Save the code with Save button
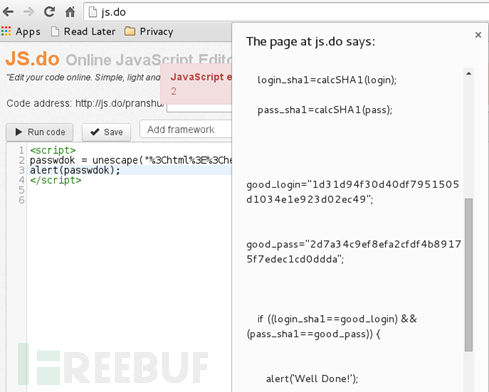Viewport: 489px width, 392px height. tap(106, 132)
